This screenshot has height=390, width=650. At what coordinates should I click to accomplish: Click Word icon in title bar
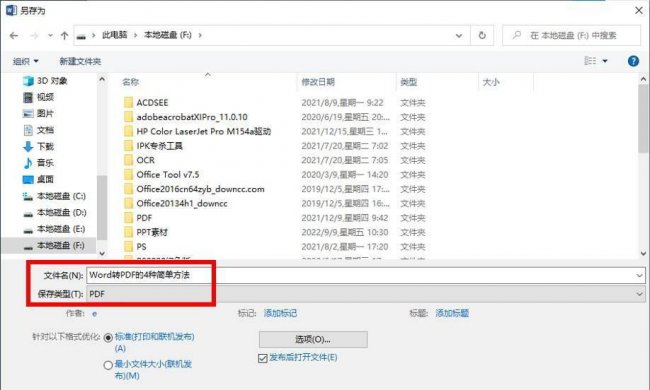pos(11,10)
